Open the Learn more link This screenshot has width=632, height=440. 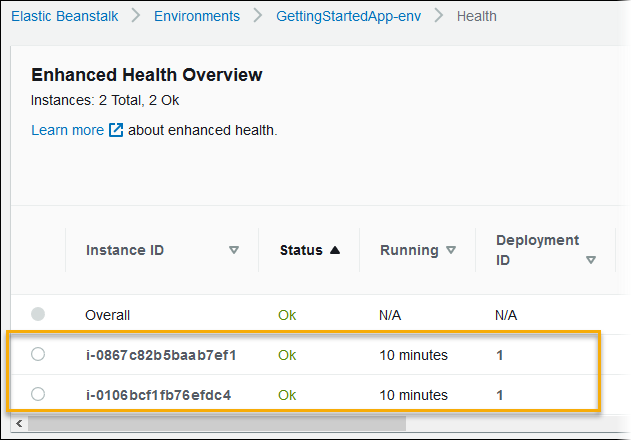pyautogui.click(x=67, y=130)
